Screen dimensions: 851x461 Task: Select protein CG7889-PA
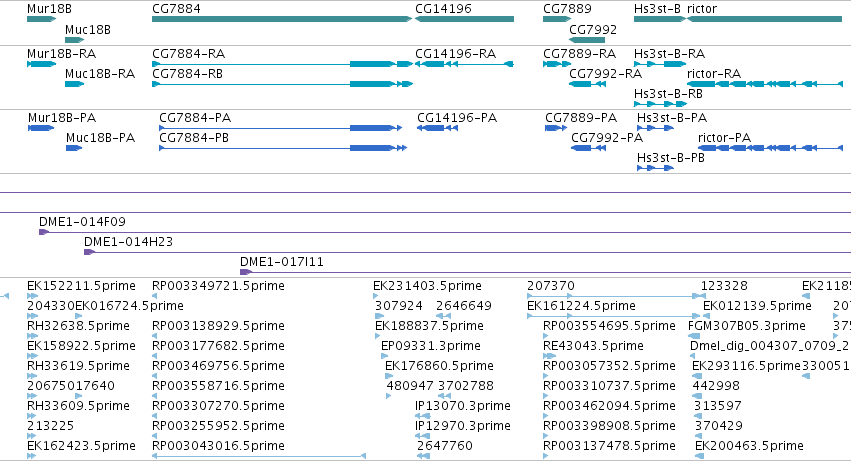(x=581, y=118)
